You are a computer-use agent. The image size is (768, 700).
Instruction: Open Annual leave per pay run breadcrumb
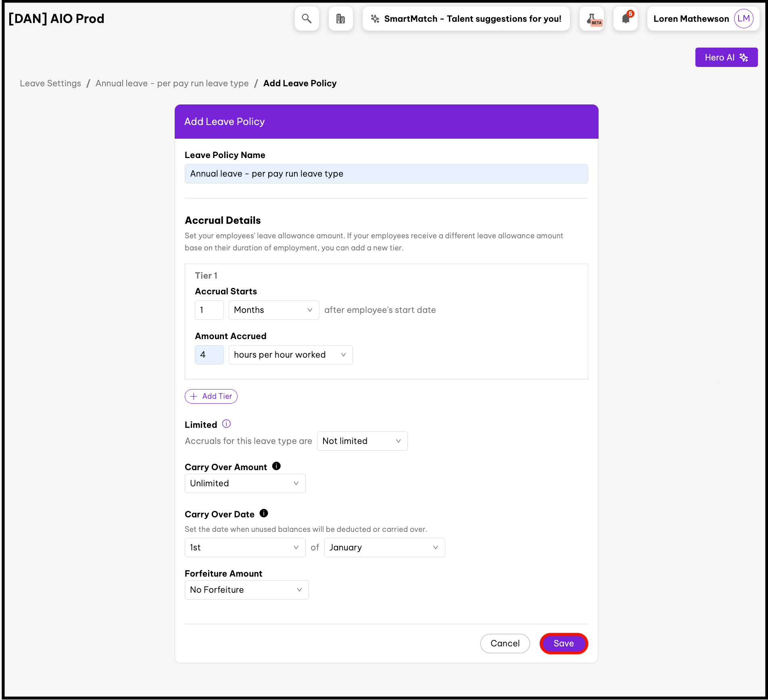click(x=172, y=83)
